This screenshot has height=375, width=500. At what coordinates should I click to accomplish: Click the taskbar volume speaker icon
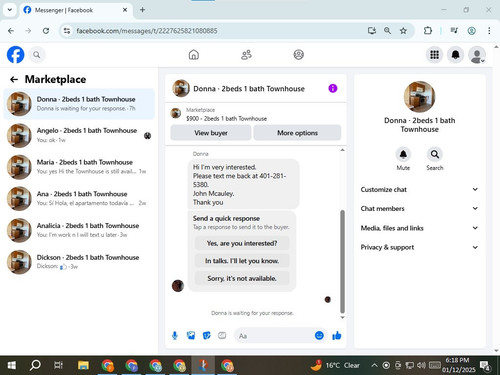[x=421, y=365]
